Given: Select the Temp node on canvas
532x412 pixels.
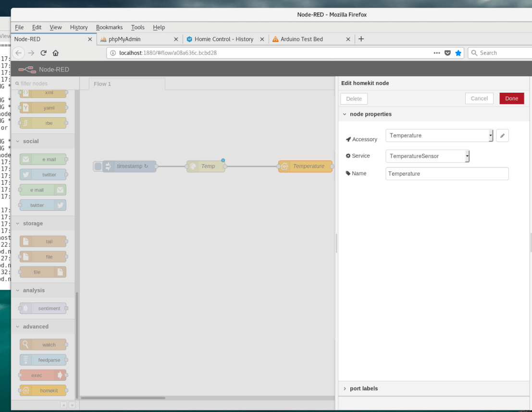Looking at the screenshot, I should pyautogui.click(x=206, y=166).
